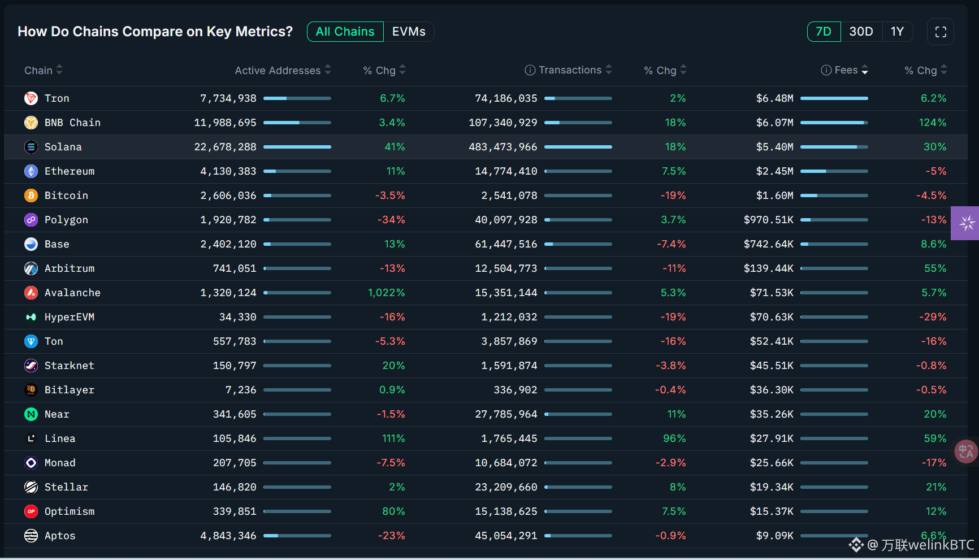Click Tron's fees progress bar
The height and width of the screenshot is (560, 979).
click(834, 98)
